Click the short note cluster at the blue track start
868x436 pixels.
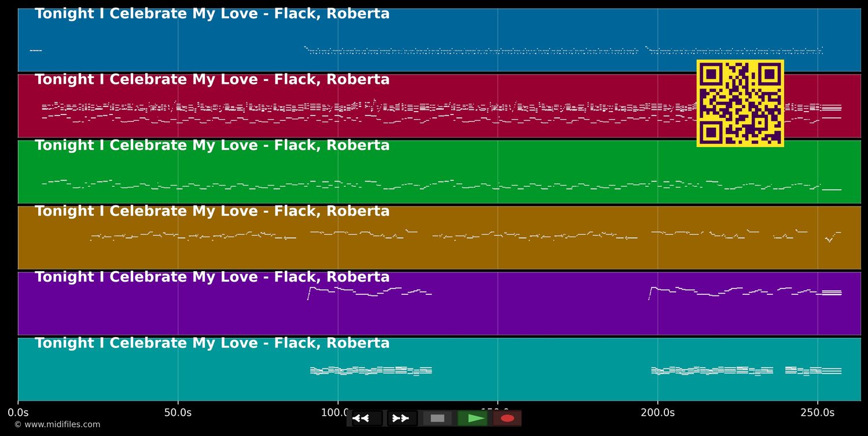click(36, 51)
